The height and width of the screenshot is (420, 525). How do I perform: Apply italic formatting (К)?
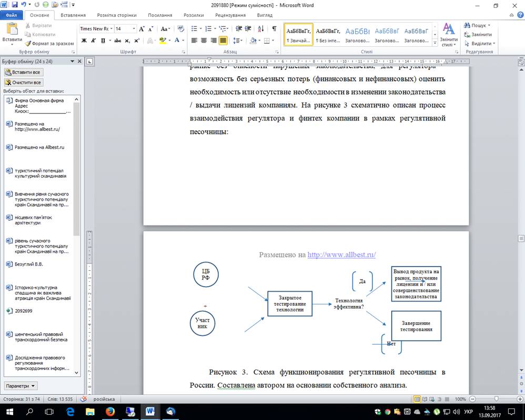tap(94, 40)
